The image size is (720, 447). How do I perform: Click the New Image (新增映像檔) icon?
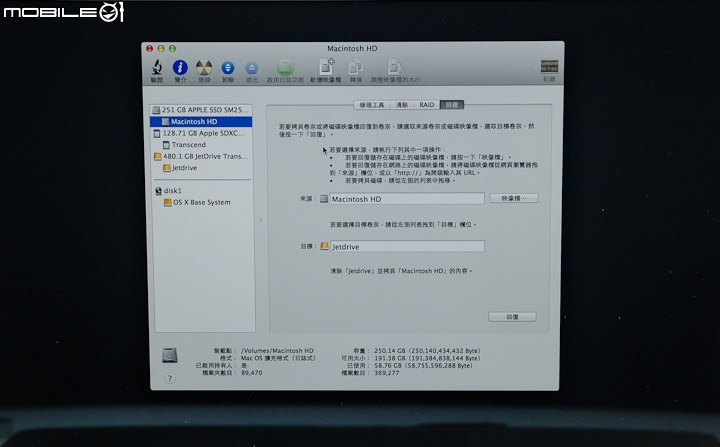tap(326, 67)
